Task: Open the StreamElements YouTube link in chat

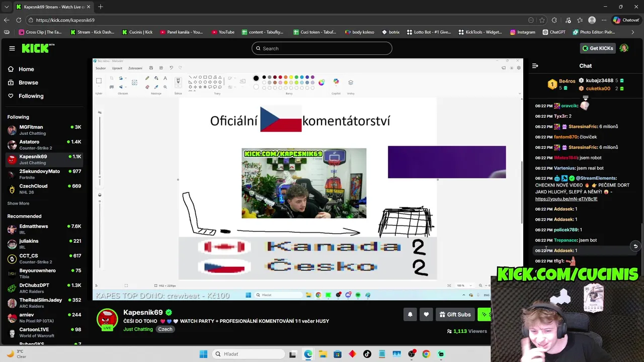Action: [566, 199]
